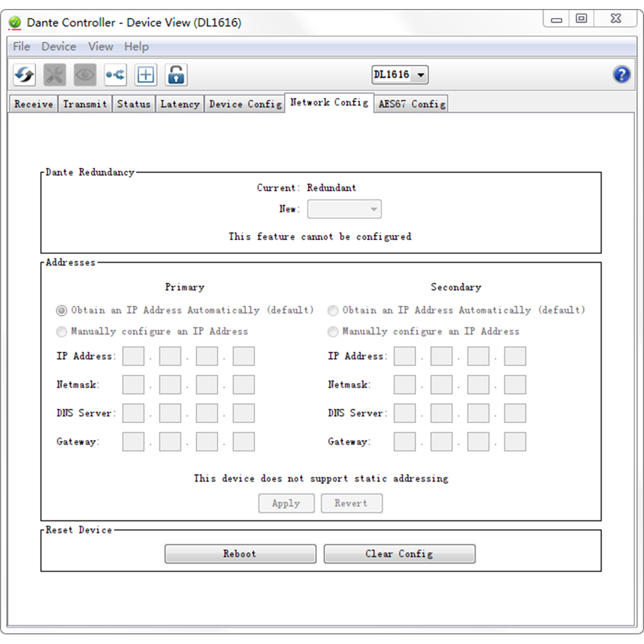The width and height of the screenshot is (644, 644).
Task: Open the Help menu
Action: click(x=137, y=46)
